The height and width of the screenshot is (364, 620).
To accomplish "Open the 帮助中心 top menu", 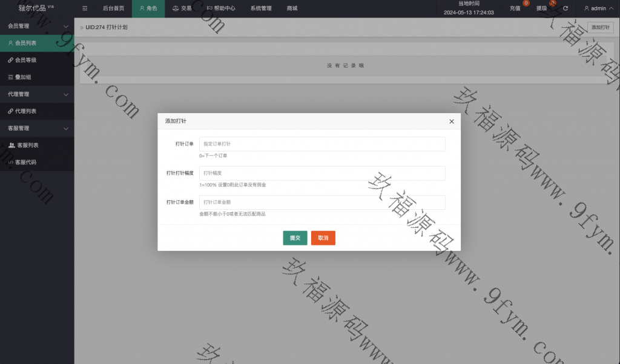I will (221, 8).
